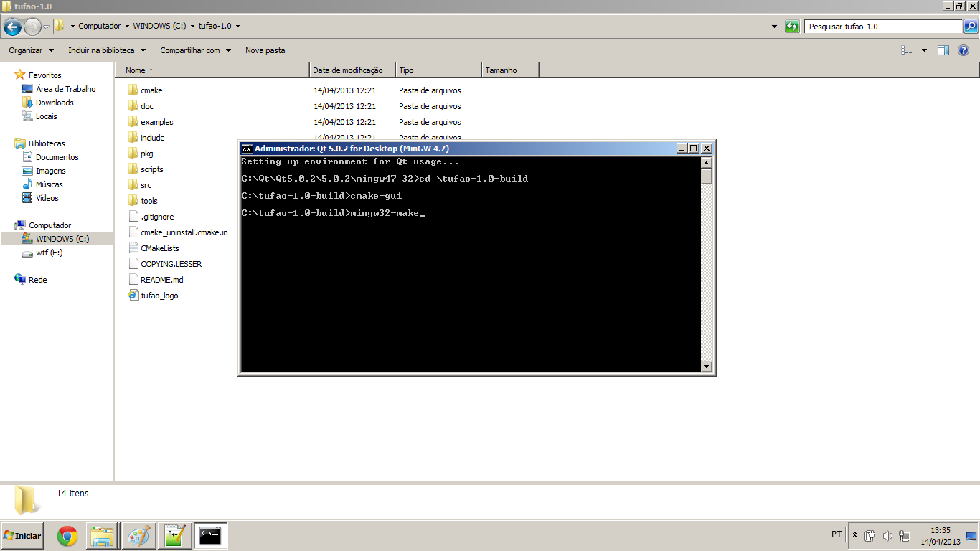Select the doc folder icon
980x551 pixels.
pos(133,106)
